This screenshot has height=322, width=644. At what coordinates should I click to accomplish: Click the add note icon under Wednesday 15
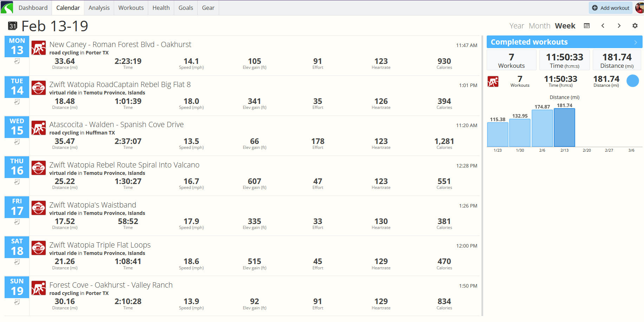[x=17, y=142]
